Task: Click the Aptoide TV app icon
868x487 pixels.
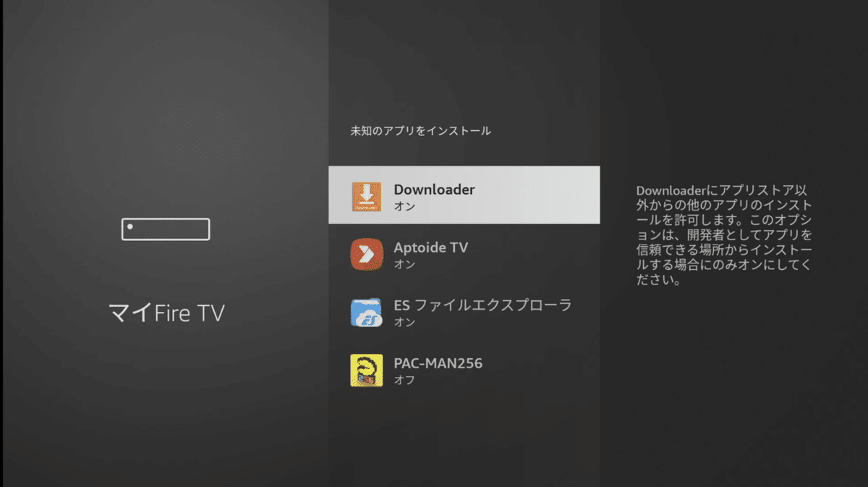Action: click(366, 255)
